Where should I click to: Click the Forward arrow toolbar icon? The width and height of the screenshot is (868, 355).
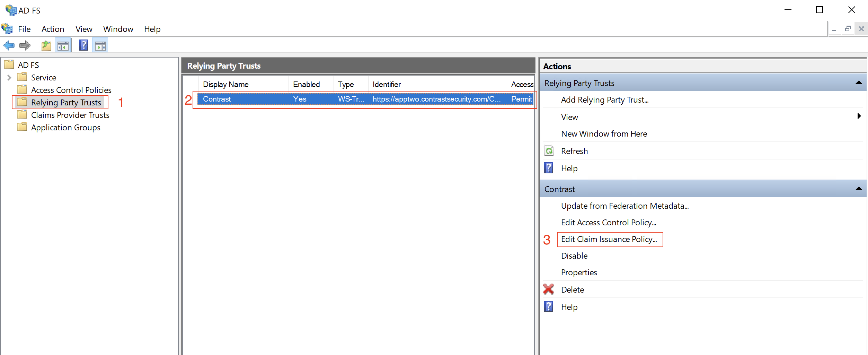pyautogui.click(x=25, y=45)
